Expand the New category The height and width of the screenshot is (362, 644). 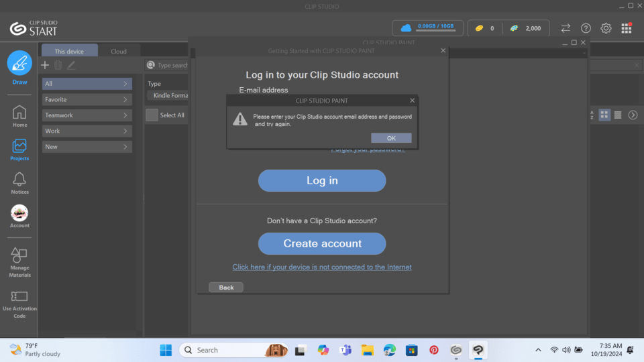(x=87, y=147)
